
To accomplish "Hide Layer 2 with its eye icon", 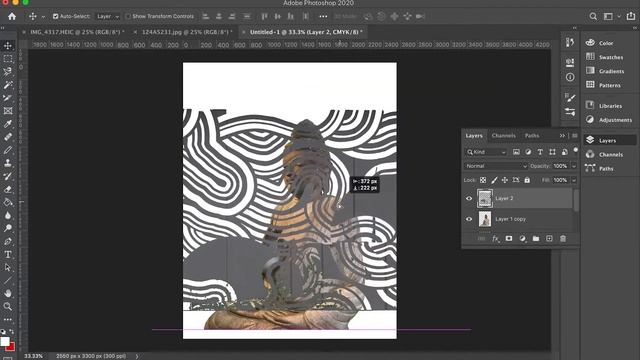I will tap(469, 199).
